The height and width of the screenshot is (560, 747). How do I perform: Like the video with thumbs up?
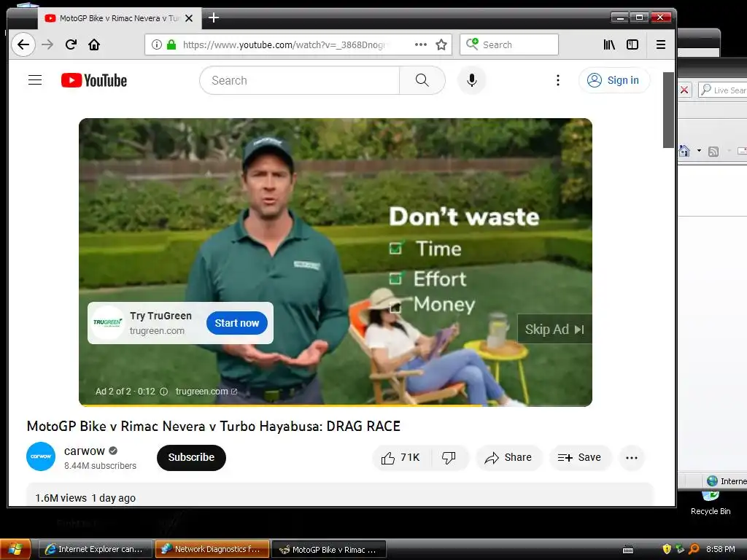pos(401,458)
